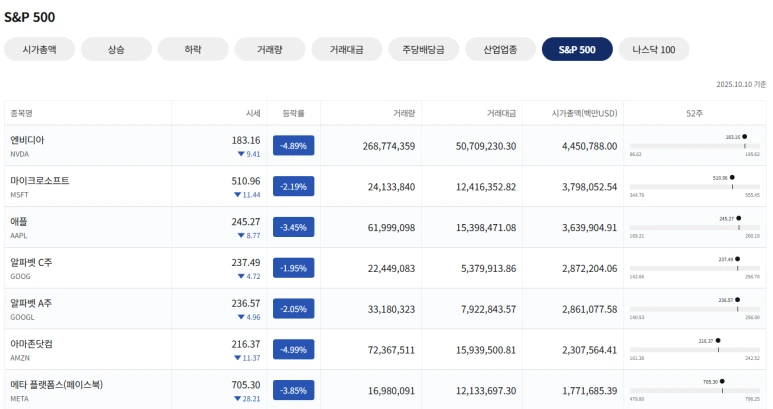Click the -3.45% change badge for AAPL

pos(293,227)
